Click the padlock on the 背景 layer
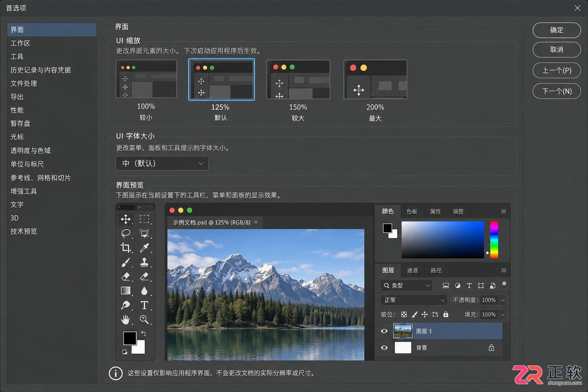The height and width of the screenshot is (392, 588). coord(492,348)
